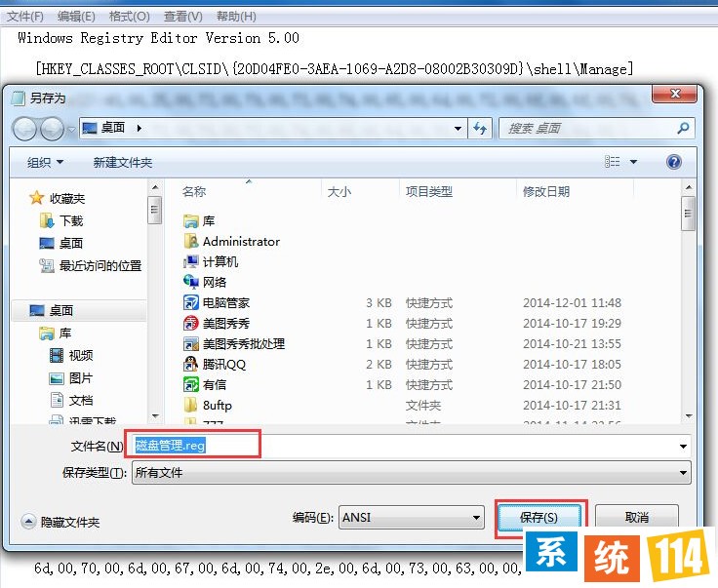
Task: Sort by the 名称 column header
Action: 194,191
